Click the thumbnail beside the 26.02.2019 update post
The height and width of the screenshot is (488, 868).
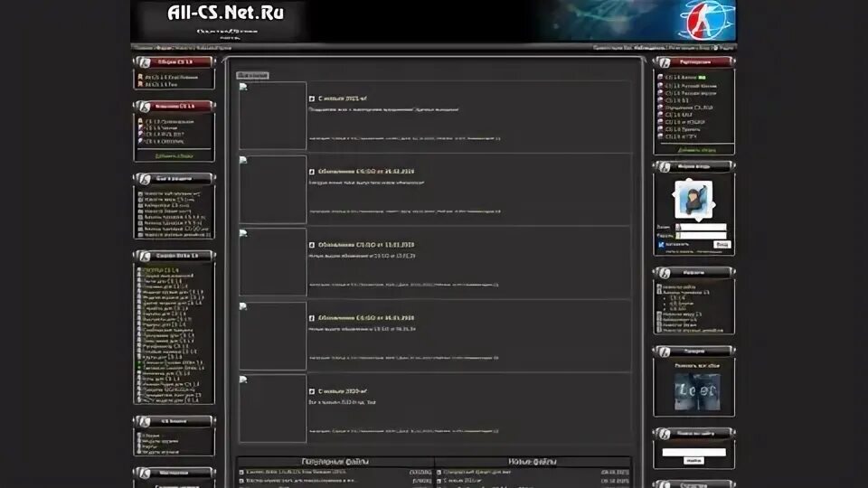coord(272,189)
